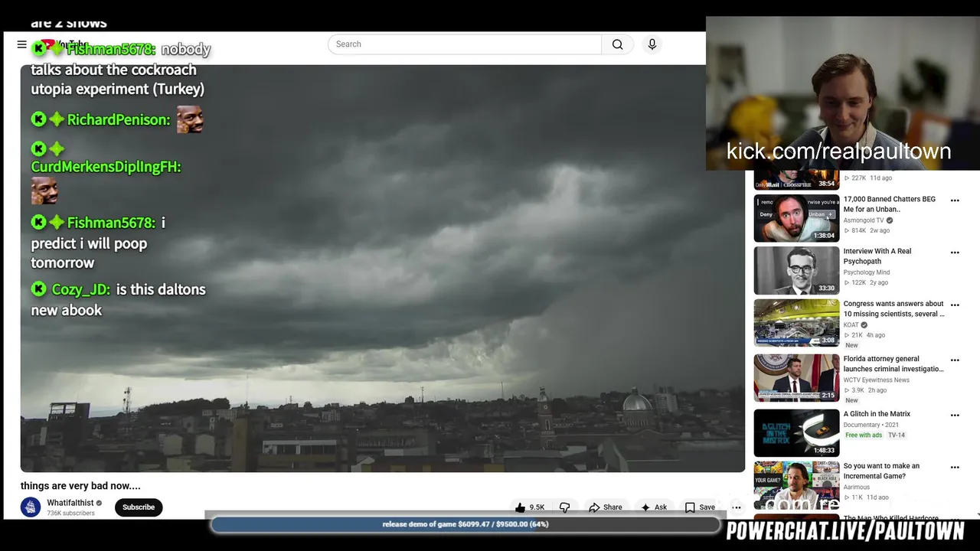Click Aarimous channel name
The height and width of the screenshot is (551, 980).
click(x=857, y=487)
